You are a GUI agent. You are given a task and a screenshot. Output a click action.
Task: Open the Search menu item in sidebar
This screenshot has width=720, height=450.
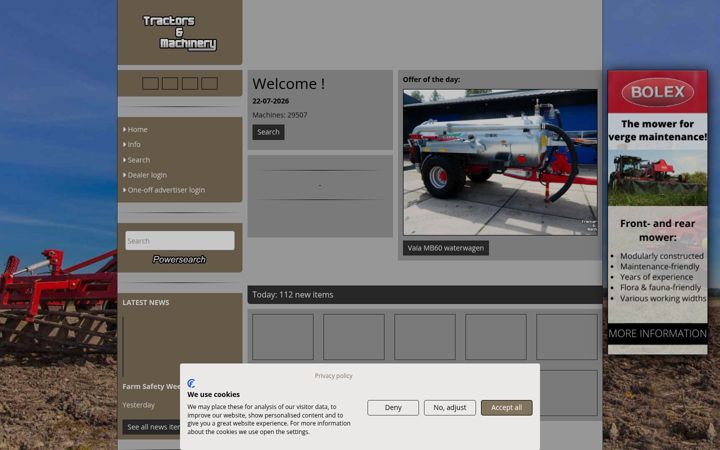pyautogui.click(x=138, y=160)
